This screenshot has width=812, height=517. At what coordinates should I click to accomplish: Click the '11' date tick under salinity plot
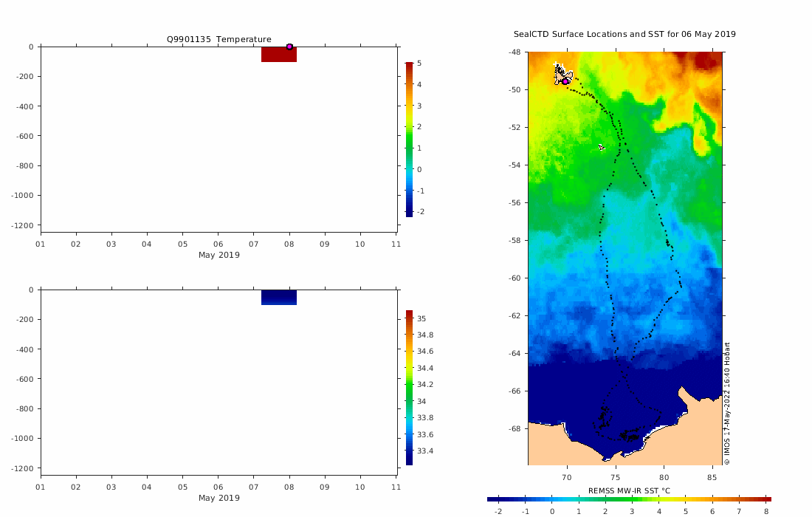tap(396, 487)
